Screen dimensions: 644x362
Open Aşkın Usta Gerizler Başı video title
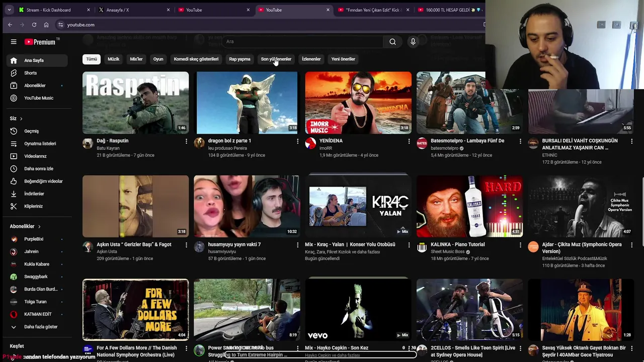[x=134, y=244]
